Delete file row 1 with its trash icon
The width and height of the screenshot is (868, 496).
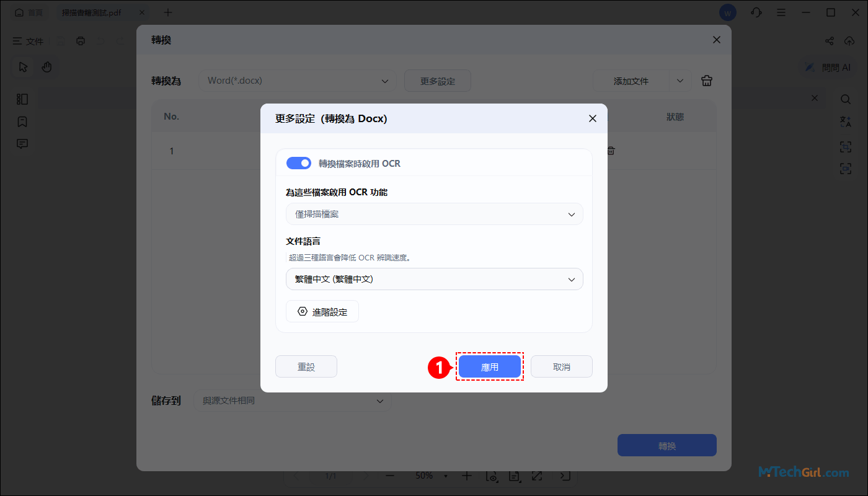point(611,151)
